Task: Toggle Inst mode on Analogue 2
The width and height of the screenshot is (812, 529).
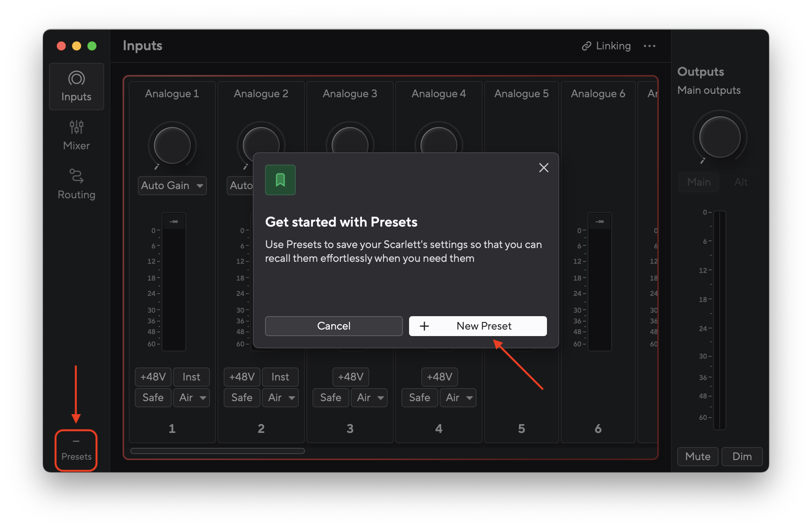Action: pyautogui.click(x=280, y=377)
